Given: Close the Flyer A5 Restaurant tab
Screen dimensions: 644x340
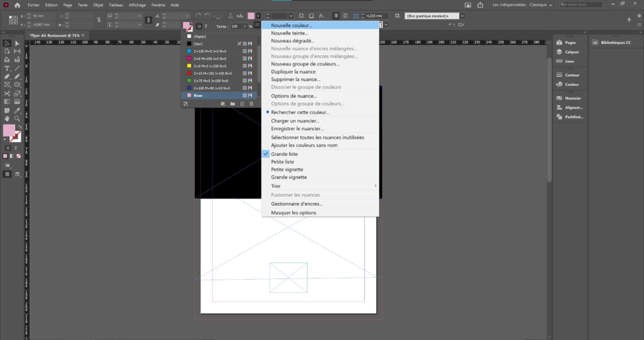Looking at the screenshot, I should point(83,35).
